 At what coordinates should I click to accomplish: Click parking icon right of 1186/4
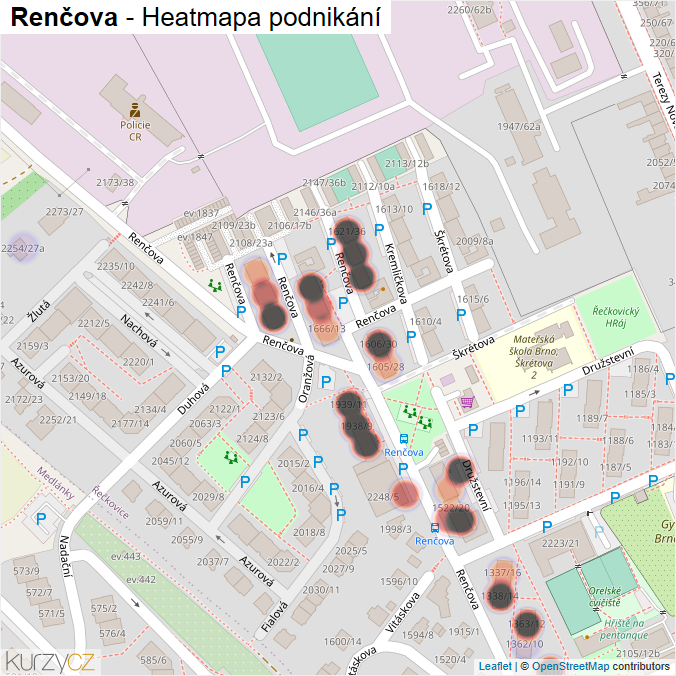(x=670, y=379)
